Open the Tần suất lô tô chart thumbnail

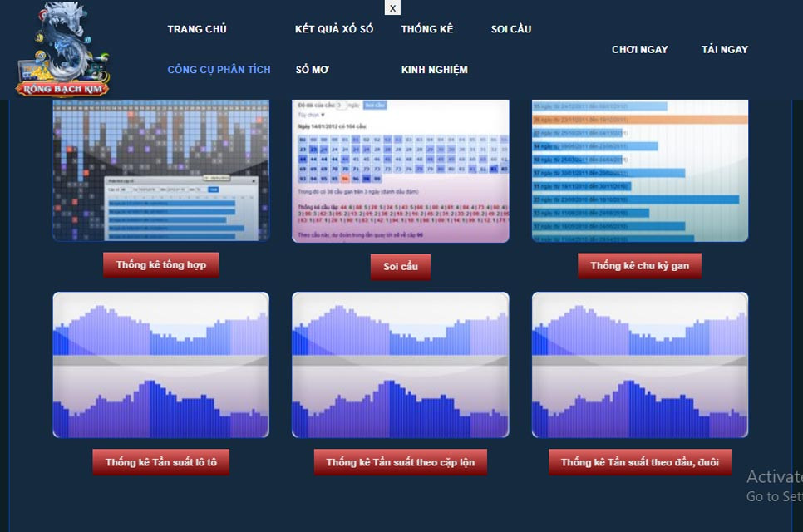[160, 365]
